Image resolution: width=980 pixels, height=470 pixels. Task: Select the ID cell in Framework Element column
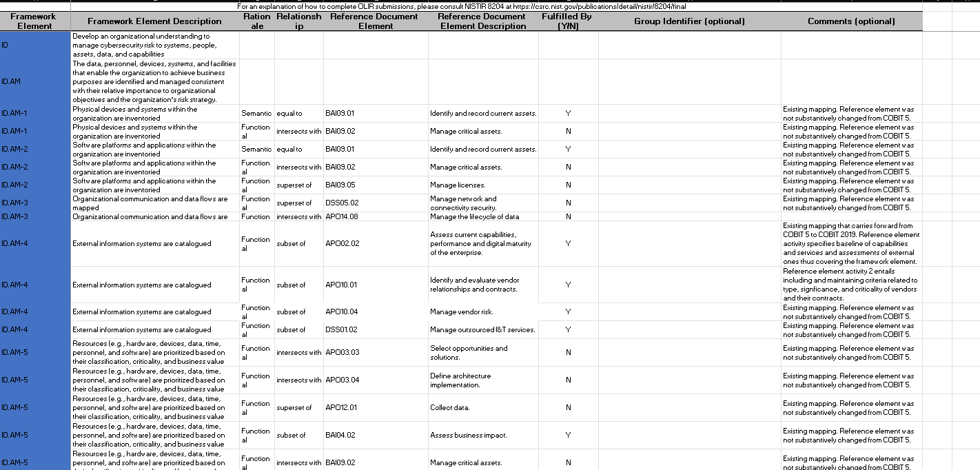34,45
